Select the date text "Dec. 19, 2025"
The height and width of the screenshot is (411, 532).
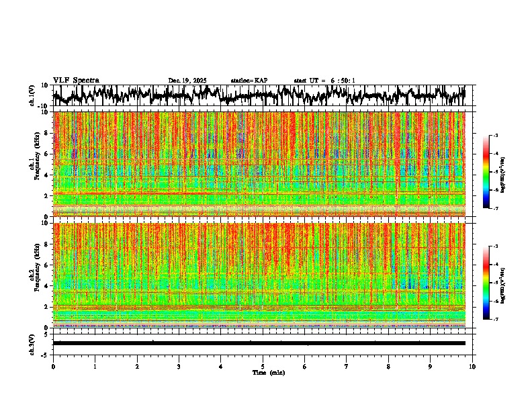187,81
